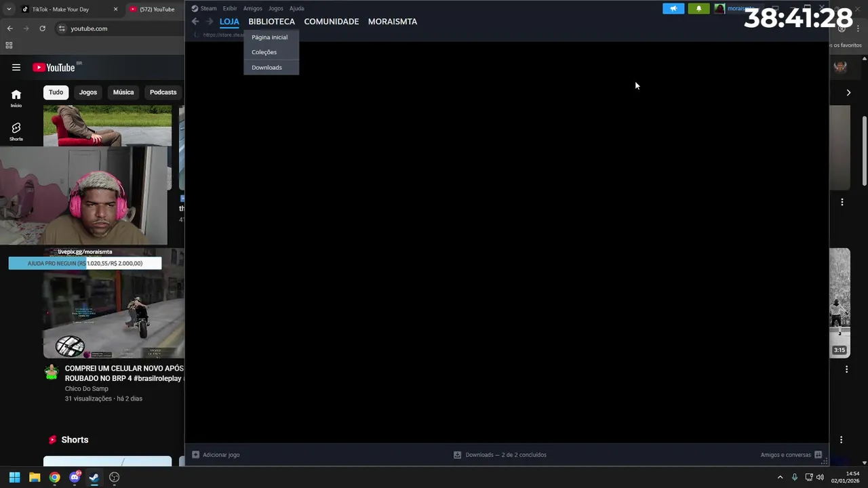868x488 pixels.
Task: Click Chrome's back arrow button
Action: tap(9, 28)
